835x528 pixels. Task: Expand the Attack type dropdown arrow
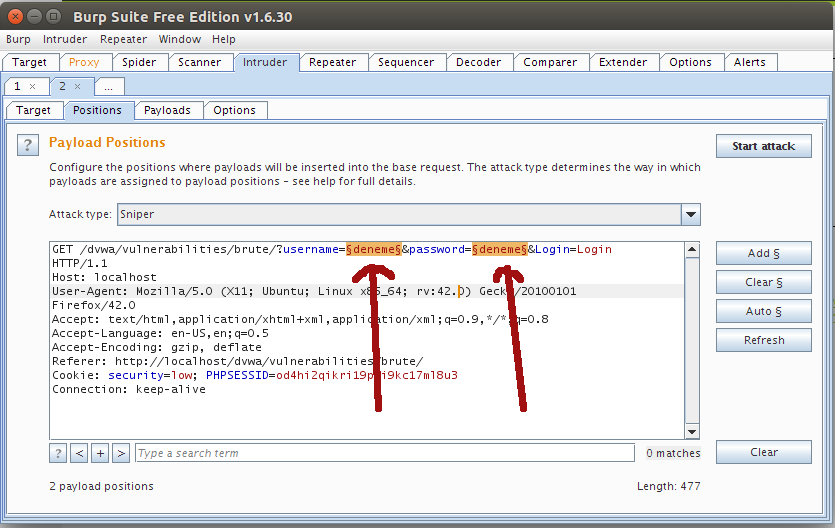[691, 214]
